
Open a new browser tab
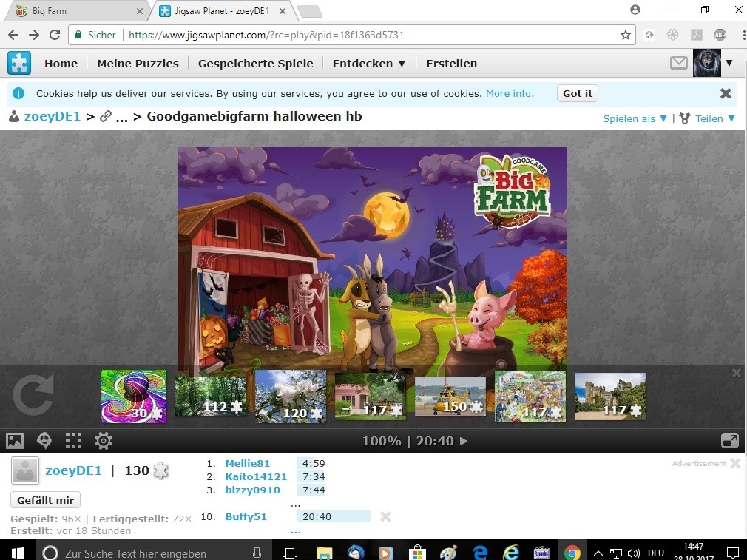[310, 11]
